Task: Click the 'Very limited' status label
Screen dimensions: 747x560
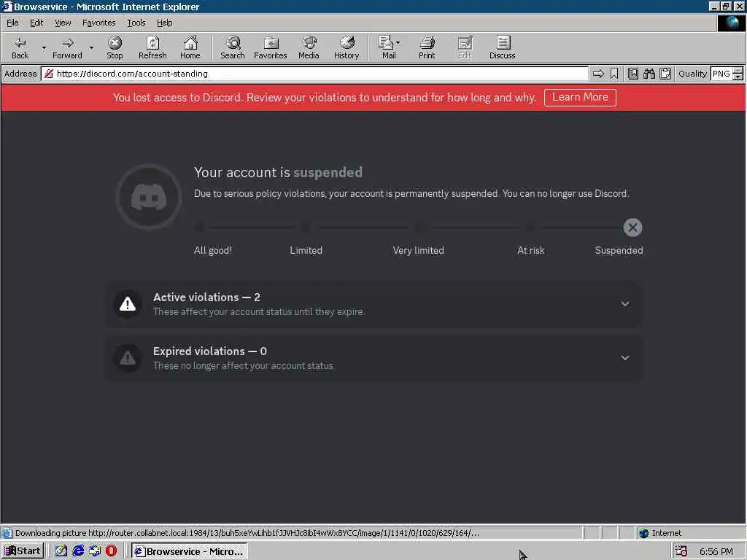Action: pyautogui.click(x=418, y=250)
